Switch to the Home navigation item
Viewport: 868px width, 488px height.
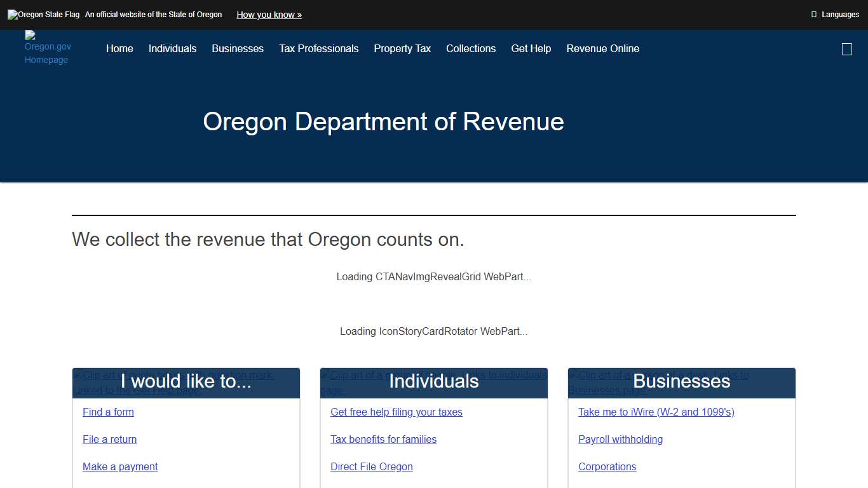coord(119,48)
